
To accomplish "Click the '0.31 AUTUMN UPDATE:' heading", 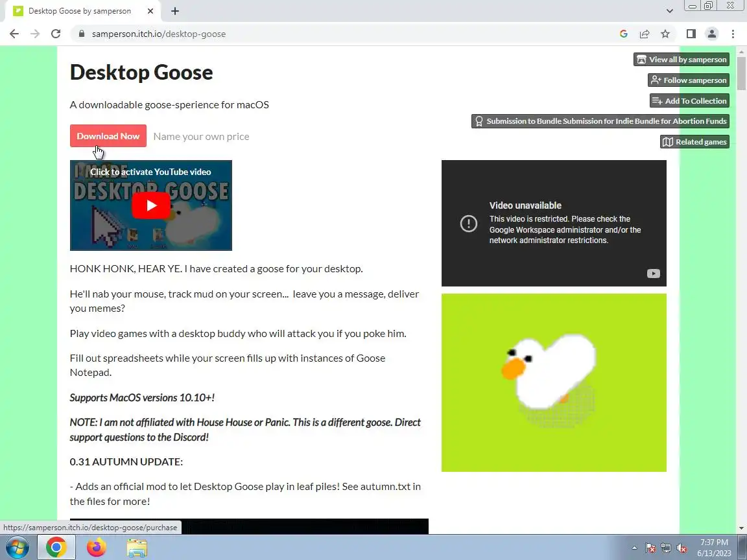I will point(126,462).
